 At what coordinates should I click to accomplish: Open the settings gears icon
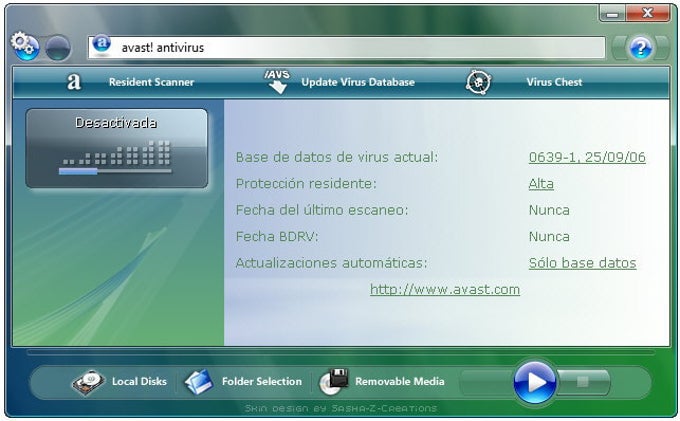click(x=25, y=46)
